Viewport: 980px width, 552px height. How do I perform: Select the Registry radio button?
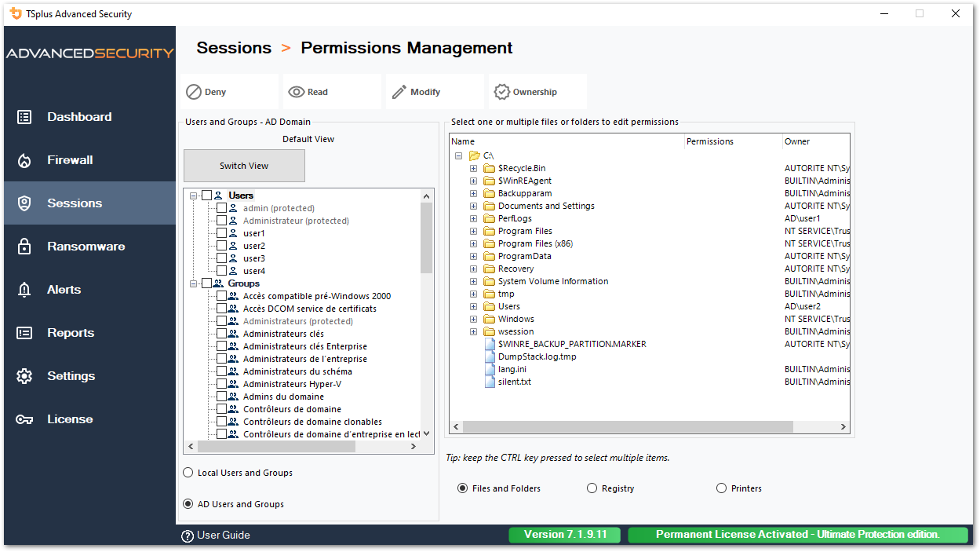(592, 488)
